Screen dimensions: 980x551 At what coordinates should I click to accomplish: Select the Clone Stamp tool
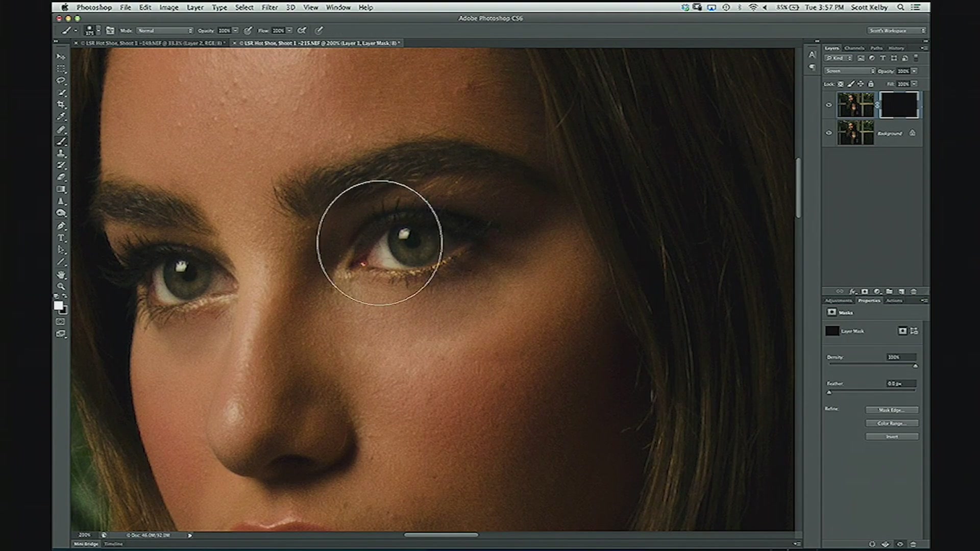click(61, 153)
